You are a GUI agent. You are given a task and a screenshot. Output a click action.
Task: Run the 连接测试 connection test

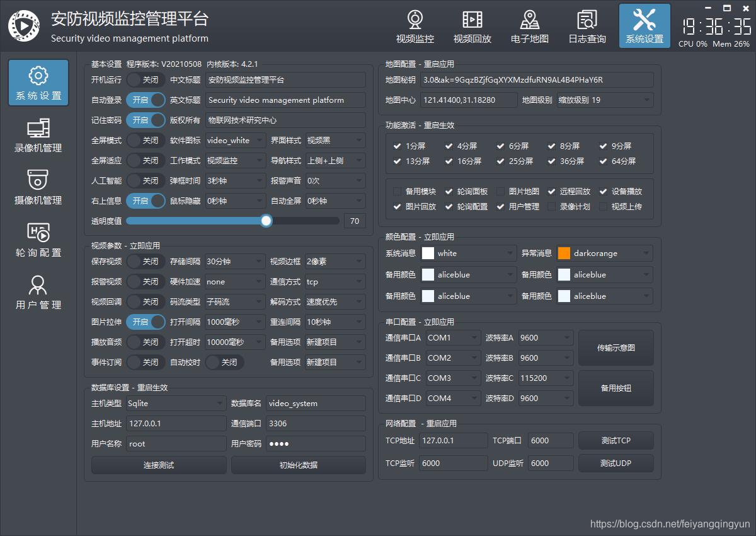click(x=159, y=465)
